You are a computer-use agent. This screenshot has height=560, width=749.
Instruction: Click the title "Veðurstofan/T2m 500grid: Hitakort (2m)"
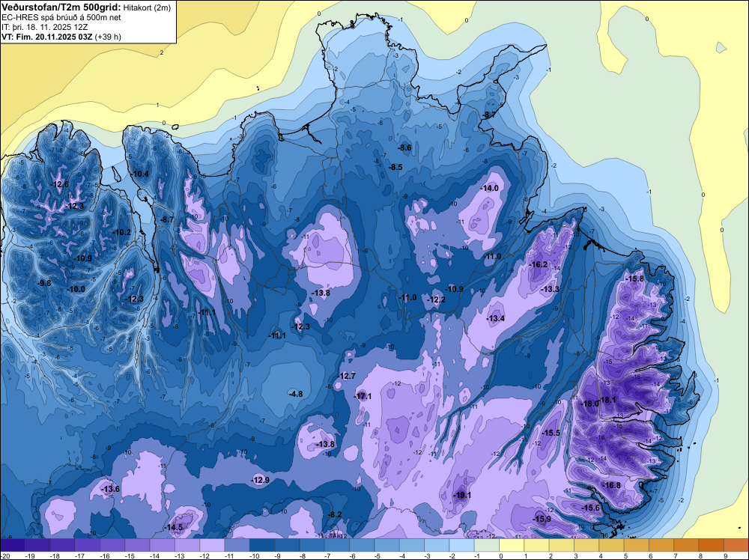85,7
